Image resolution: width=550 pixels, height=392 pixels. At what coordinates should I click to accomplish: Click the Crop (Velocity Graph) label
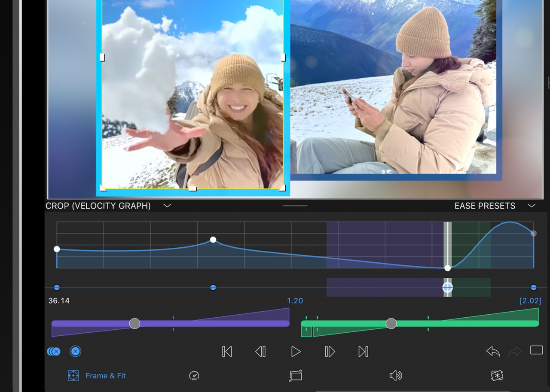pos(98,206)
